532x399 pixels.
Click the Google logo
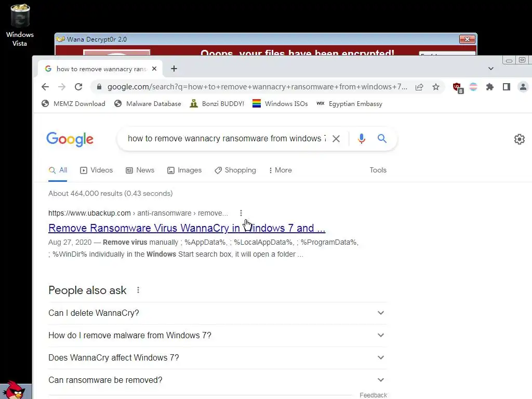click(x=70, y=139)
